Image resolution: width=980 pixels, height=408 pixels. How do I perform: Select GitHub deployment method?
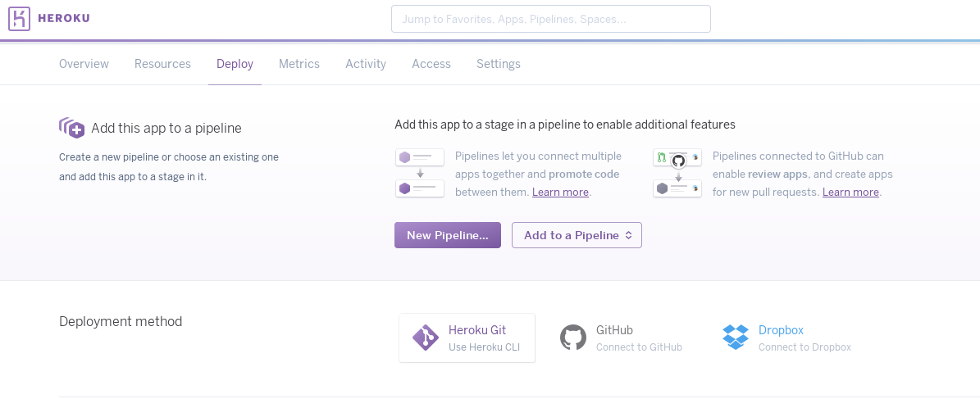[621, 338]
